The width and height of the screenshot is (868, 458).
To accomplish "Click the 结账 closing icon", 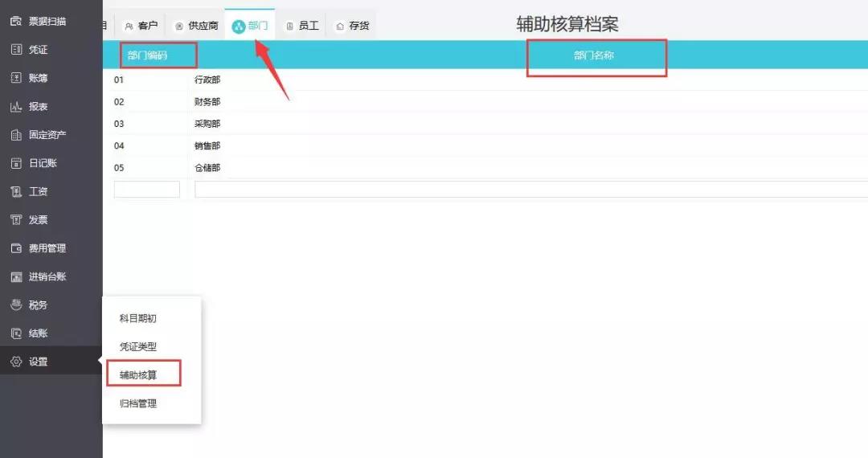I will click(x=16, y=333).
